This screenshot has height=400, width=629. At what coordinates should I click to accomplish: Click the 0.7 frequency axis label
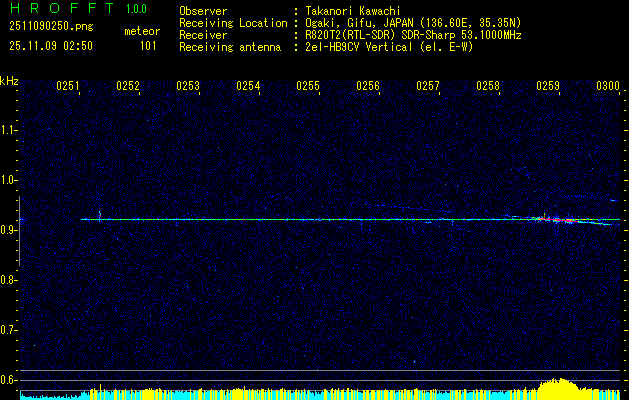(9, 329)
